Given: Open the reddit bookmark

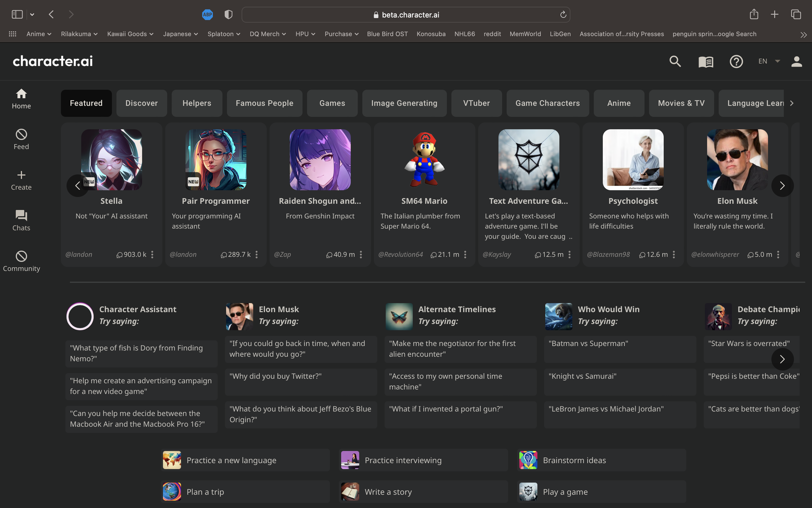Looking at the screenshot, I should (x=492, y=34).
